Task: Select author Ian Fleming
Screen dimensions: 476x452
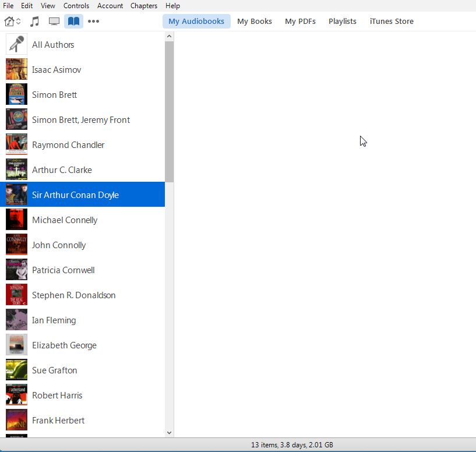Action: [x=82, y=320]
